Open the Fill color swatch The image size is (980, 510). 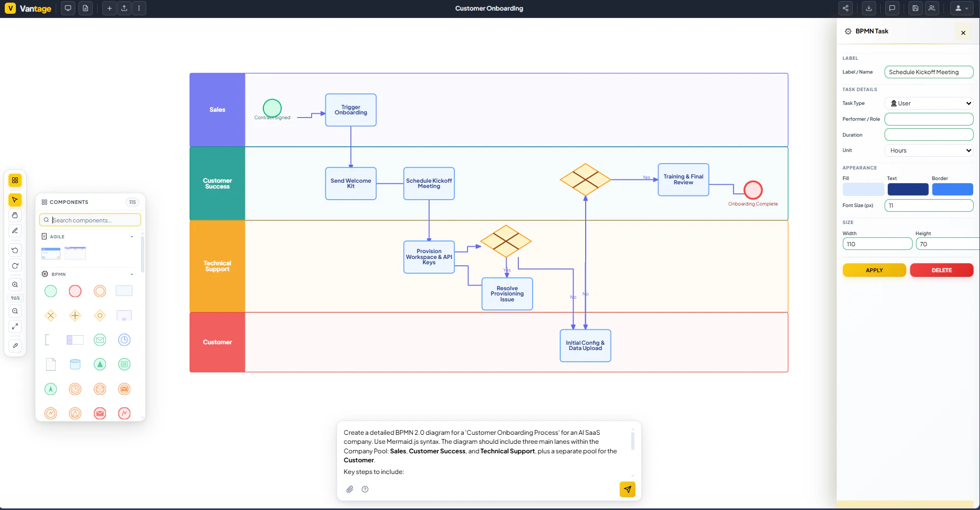tap(863, 189)
